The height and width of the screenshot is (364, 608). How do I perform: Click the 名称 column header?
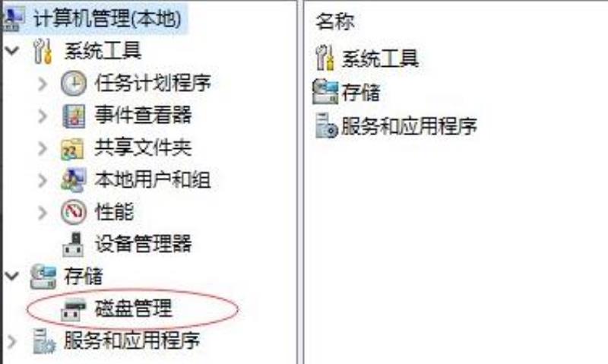click(x=334, y=21)
